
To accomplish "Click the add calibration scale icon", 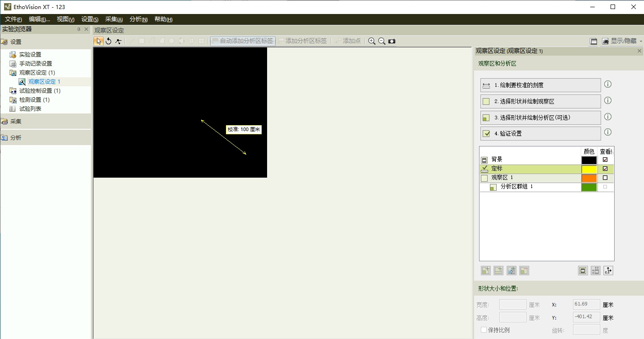I will click(498, 270).
